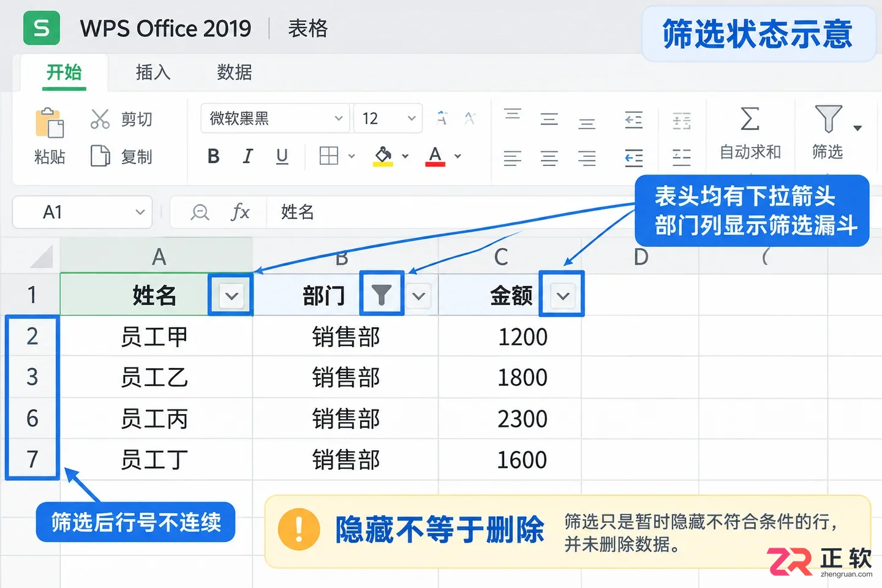Click the 表格 title label
882x588 pixels.
click(308, 28)
